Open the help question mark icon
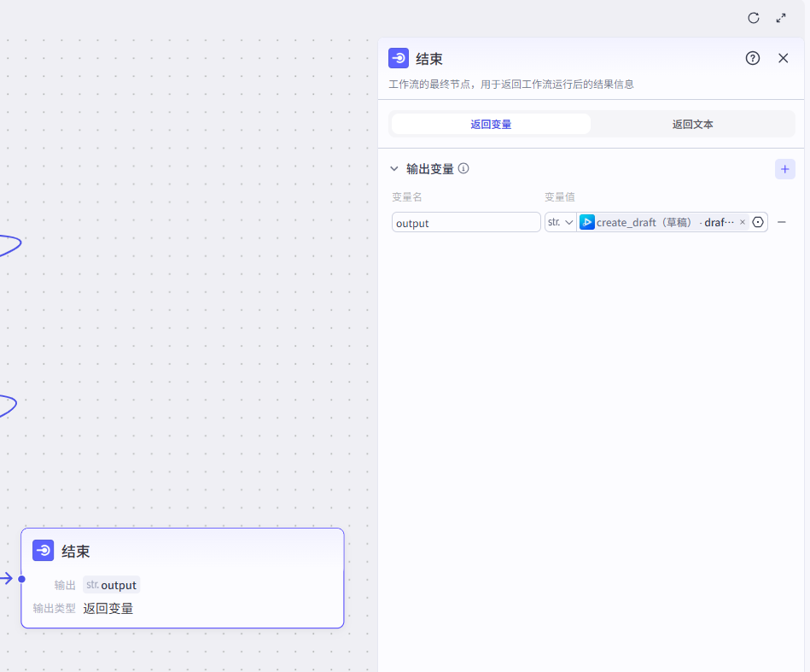The height and width of the screenshot is (672, 810). coord(752,58)
